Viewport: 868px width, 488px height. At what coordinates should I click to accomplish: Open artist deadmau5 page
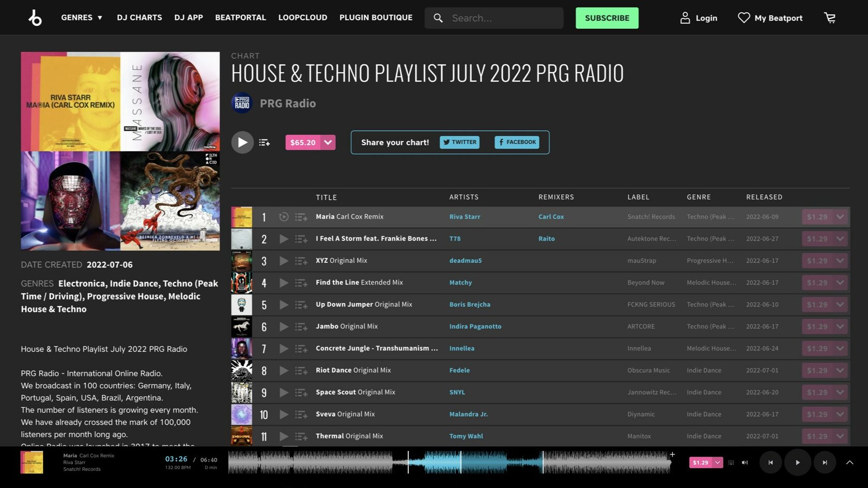[x=466, y=261]
